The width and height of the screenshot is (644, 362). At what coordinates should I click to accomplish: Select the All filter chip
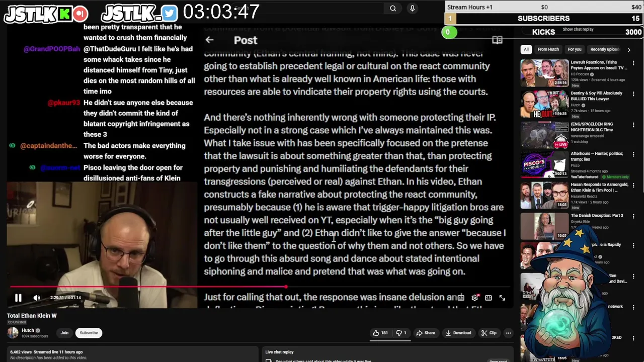click(x=526, y=49)
